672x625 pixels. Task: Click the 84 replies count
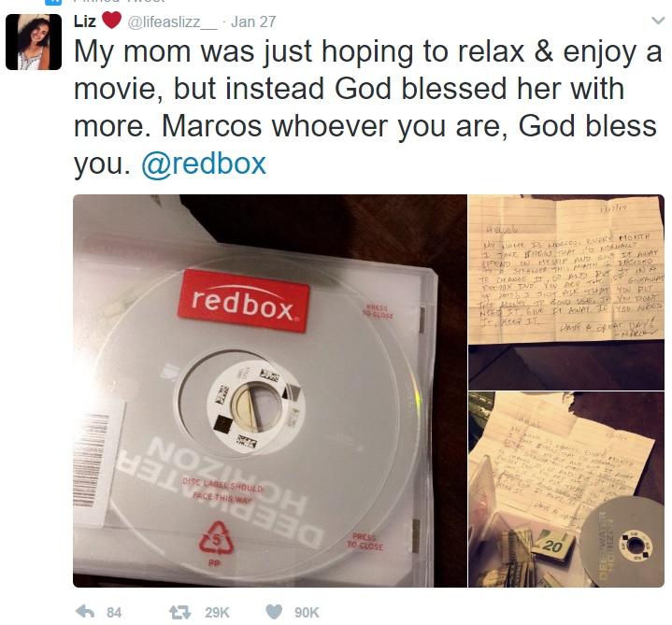click(114, 613)
